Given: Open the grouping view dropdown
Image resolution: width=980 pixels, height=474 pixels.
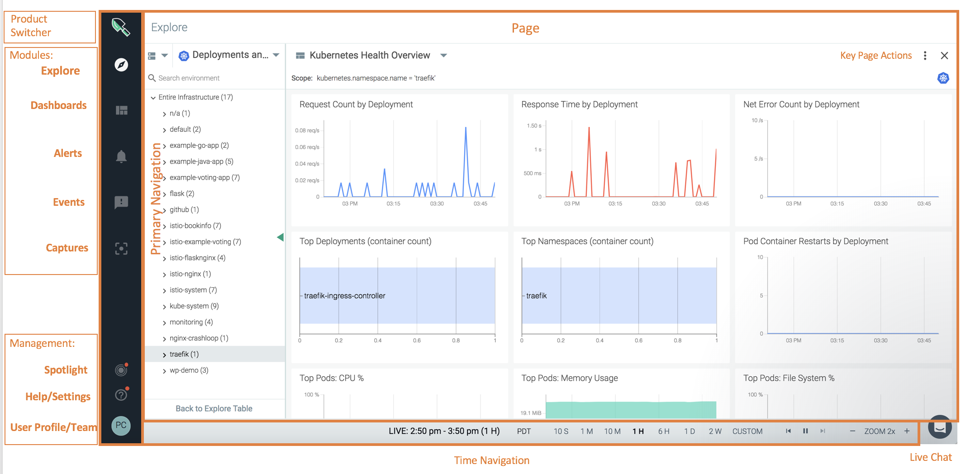Looking at the screenshot, I should pos(158,55).
